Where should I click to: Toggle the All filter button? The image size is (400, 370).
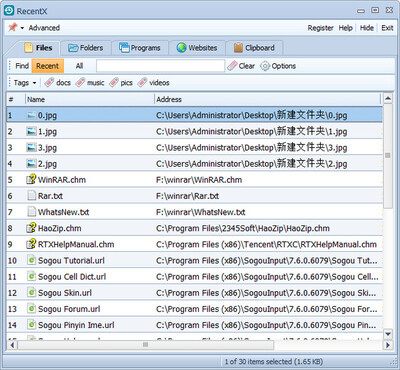click(x=79, y=66)
